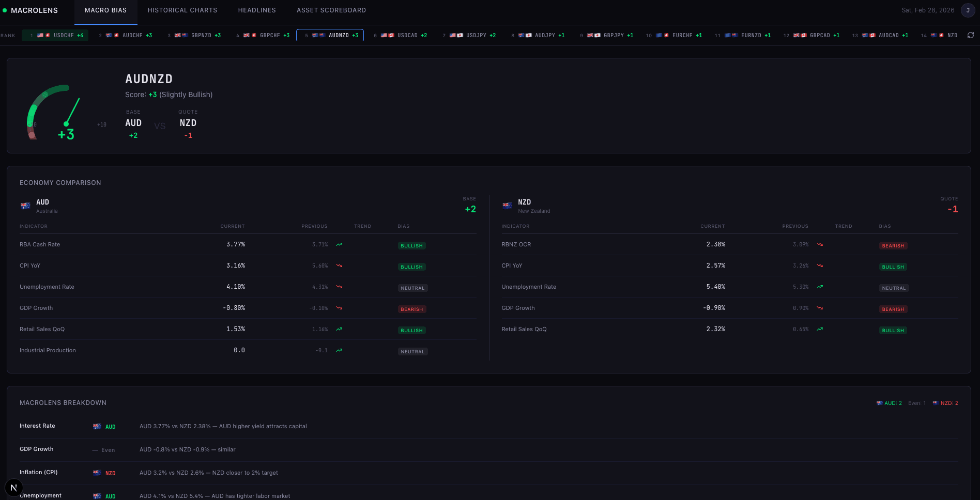
Task: Open the circular N icon at bottom left
Action: [14, 487]
